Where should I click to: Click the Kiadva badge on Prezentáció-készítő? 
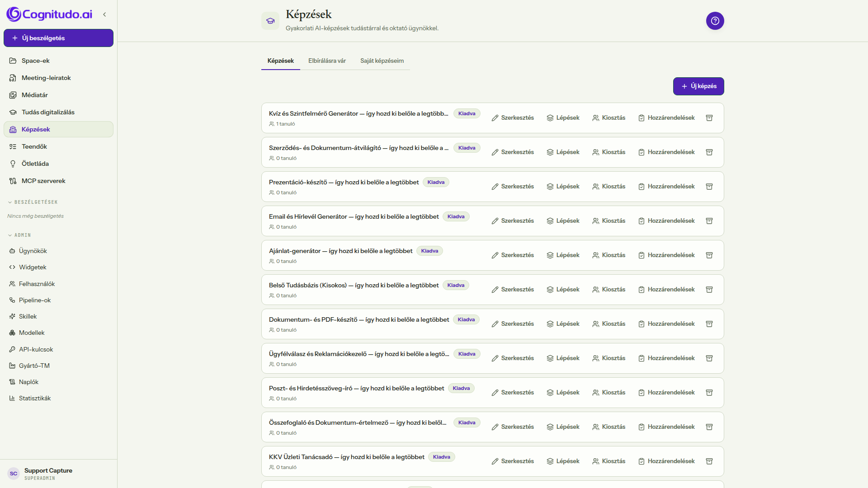pyautogui.click(x=436, y=182)
